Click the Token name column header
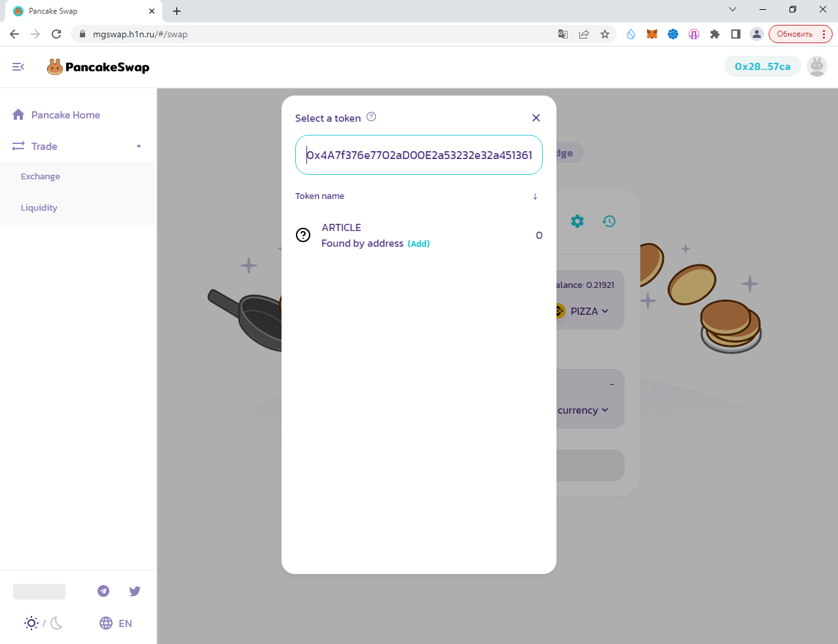Screen dimensions: 838x644 point(319,196)
